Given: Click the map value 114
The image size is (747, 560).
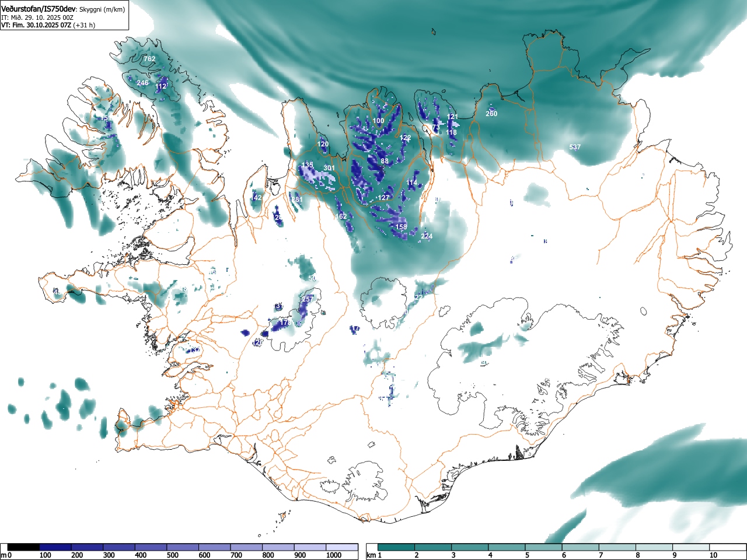Looking at the screenshot, I should click(x=412, y=183).
